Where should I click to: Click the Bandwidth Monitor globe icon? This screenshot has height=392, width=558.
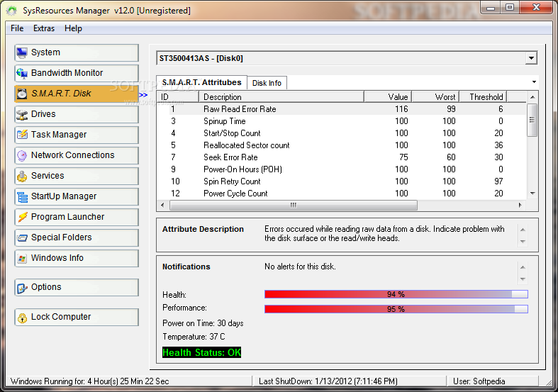22,73
